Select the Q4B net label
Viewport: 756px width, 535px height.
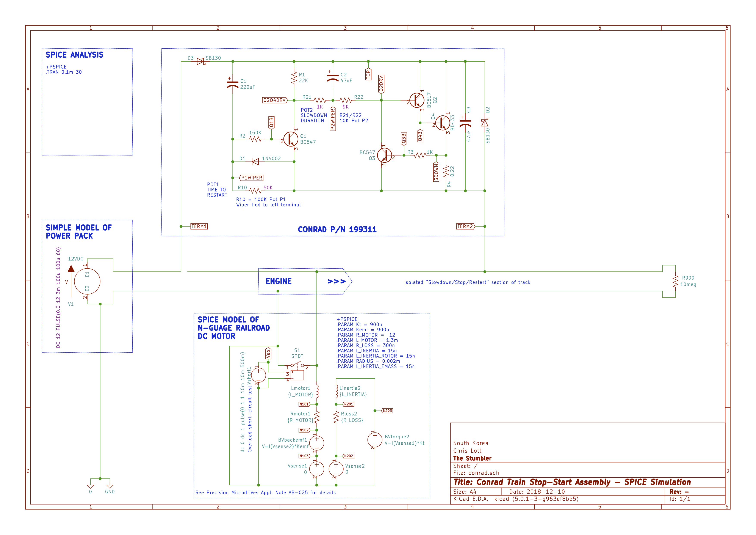click(420, 136)
